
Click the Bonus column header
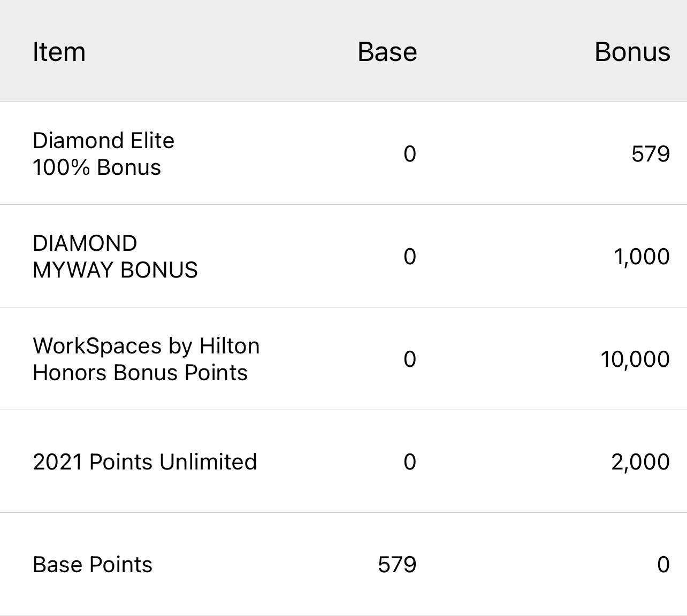pyautogui.click(x=632, y=52)
